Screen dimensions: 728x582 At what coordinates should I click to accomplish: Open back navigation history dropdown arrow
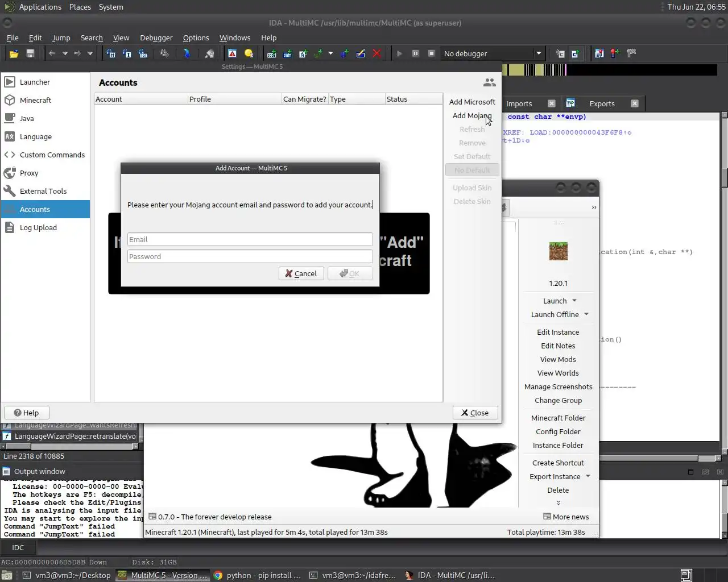point(65,53)
